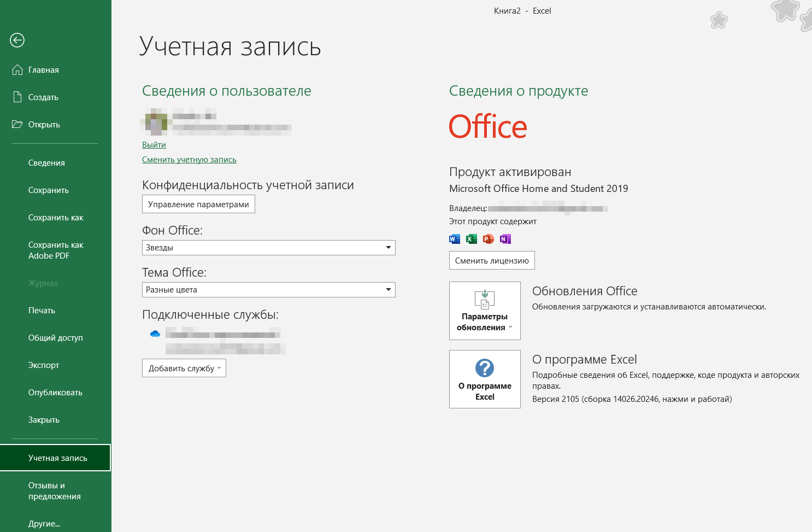The height and width of the screenshot is (532, 812).
Task: Choose Сохранить как Adobe PDF
Action: point(55,250)
